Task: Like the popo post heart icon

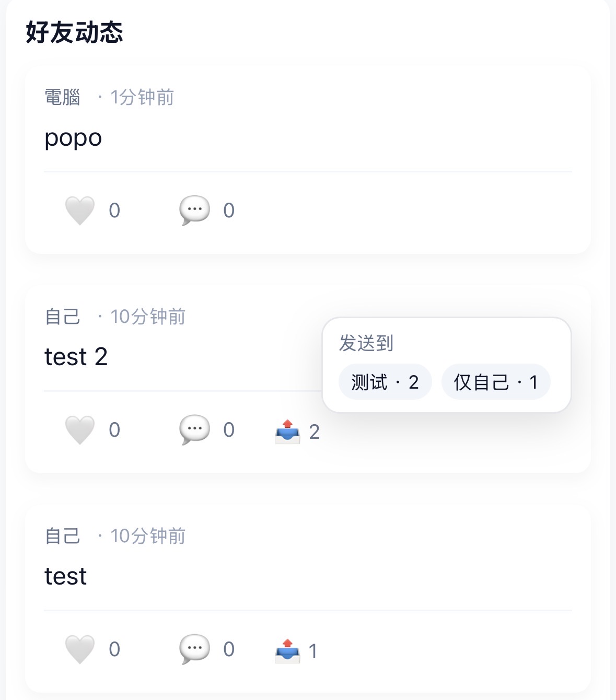Action: (79, 211)
